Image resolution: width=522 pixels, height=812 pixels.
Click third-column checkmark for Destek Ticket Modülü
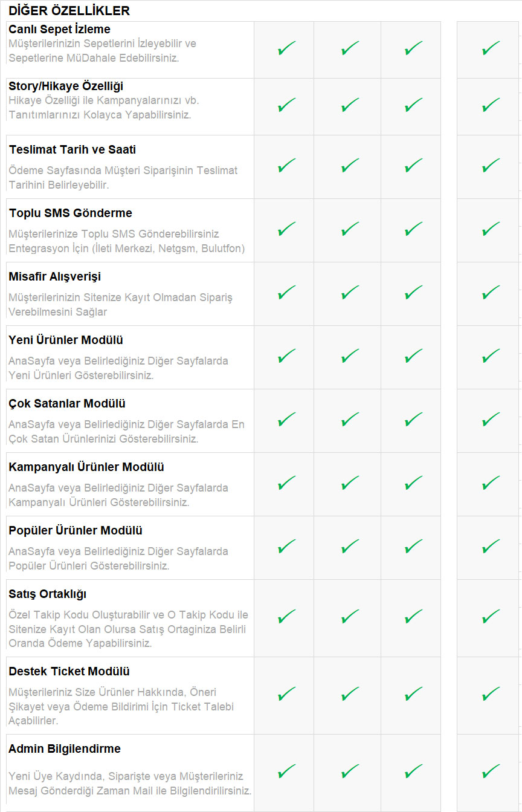pyautogui.click(x=413, y=694)
